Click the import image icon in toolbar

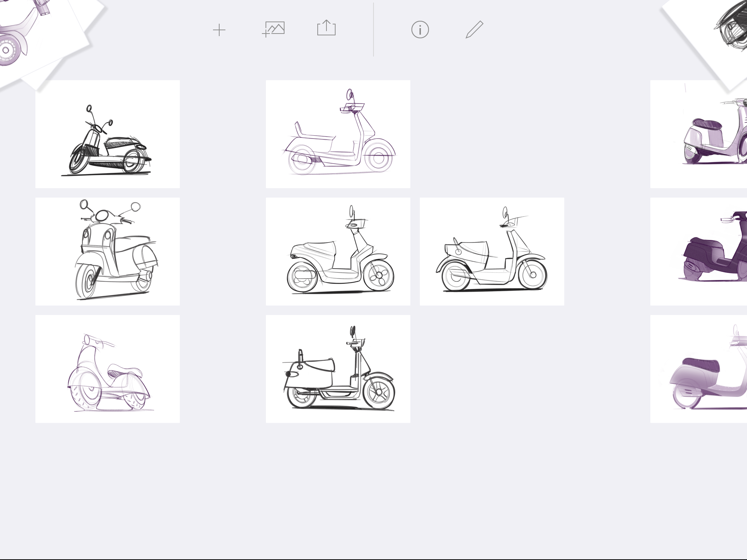[x=274, y=29]
